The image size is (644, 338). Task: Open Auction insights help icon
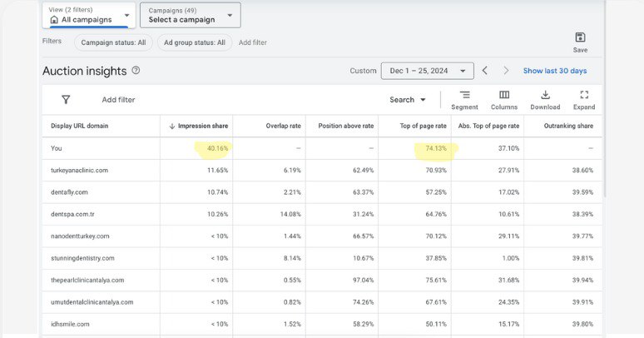136,70
